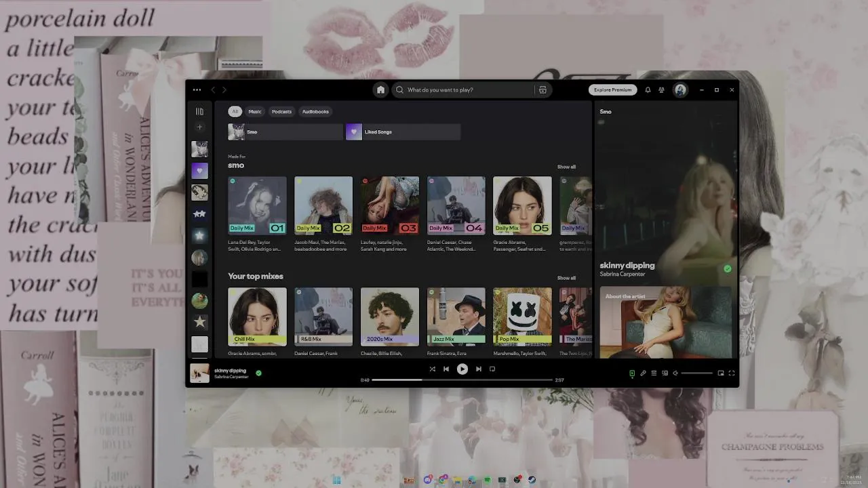Select the Podcasts filter chip
The width and height of the screenshot is (868, 488).
pyautogui.click(x=281, y=111)
